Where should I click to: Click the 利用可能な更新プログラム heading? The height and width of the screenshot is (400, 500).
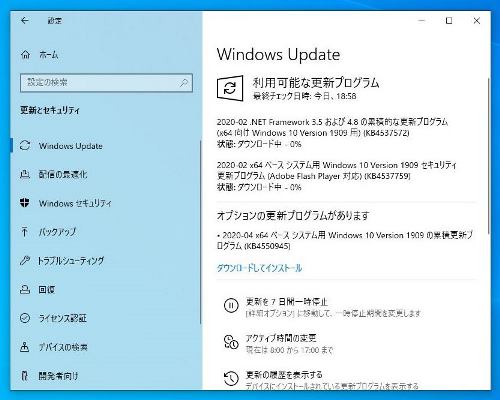point(316,82)
